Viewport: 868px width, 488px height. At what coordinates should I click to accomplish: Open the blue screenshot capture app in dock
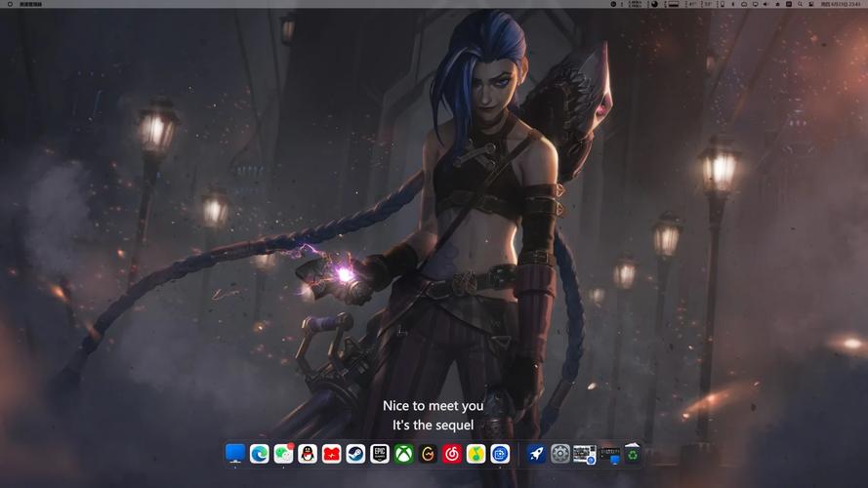[x=500, y=454]
